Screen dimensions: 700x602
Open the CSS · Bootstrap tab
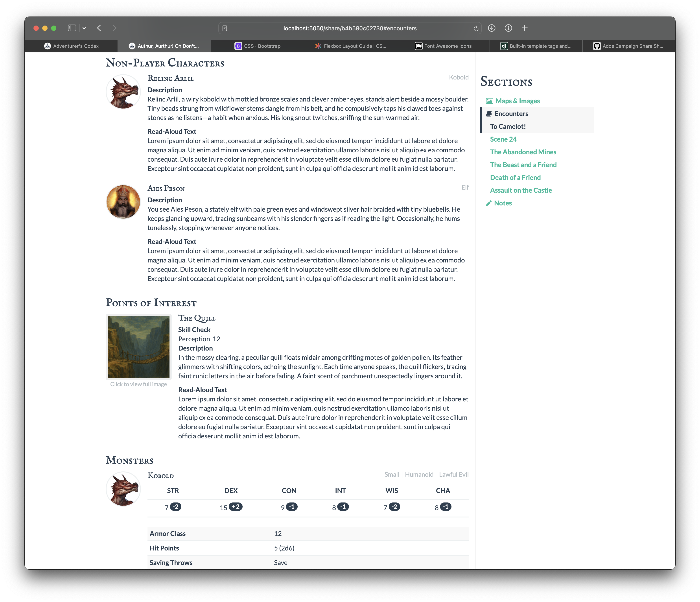(x=257, y=46)
